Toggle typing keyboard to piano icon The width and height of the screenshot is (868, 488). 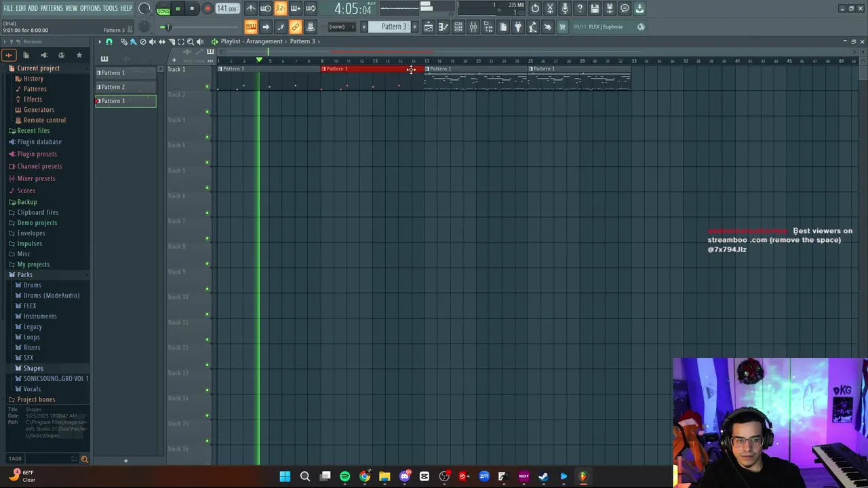251,27
